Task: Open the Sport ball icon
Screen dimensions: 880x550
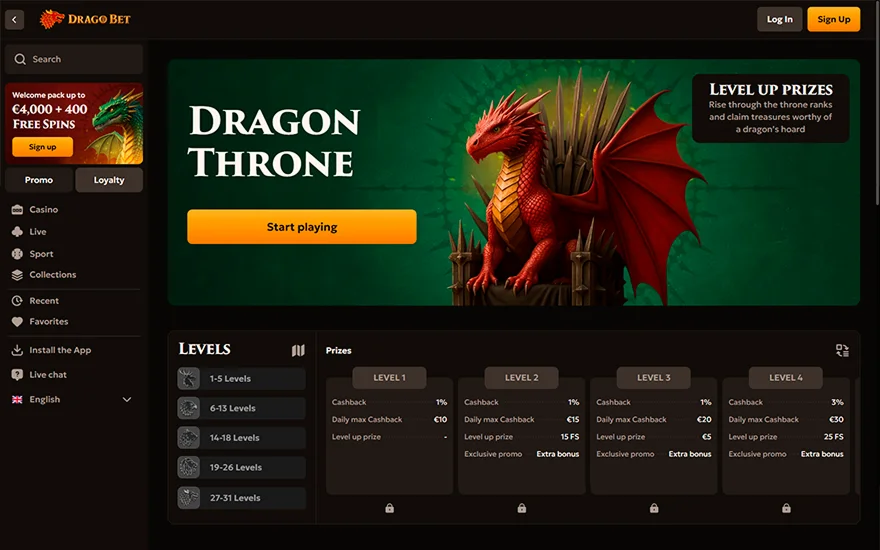Action: click(17, 254)
